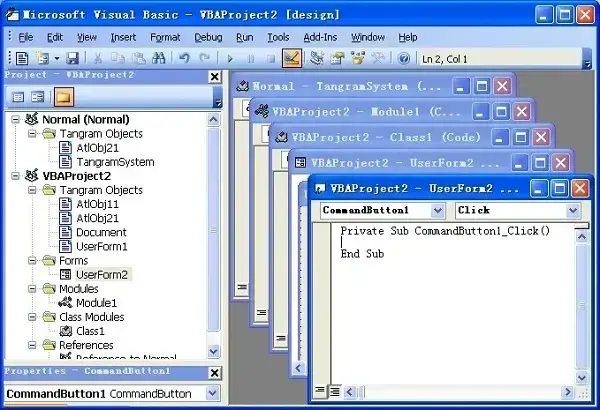Open the Properties object selector dropdown
This screenshot has height=410, width=600.
click(x=213, y=393)
